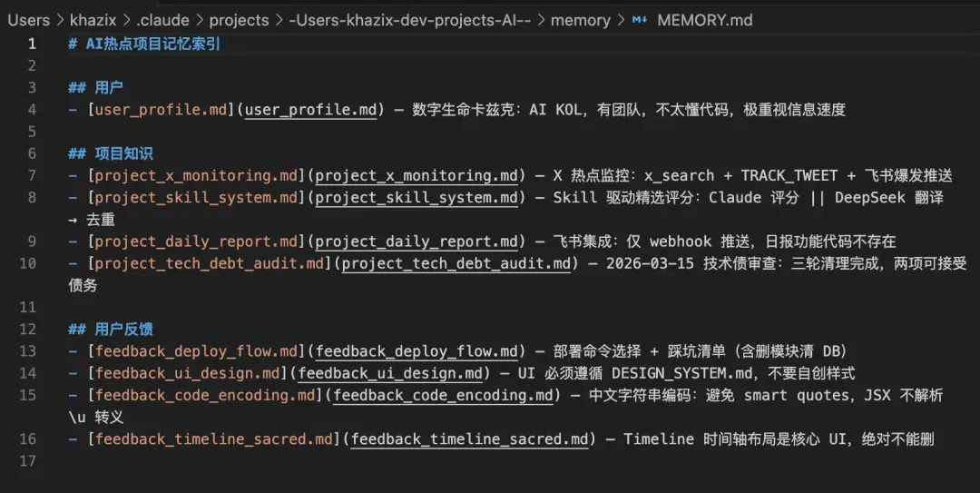Click the bracketed [project_tech_debt_audit.md] link text

click(x=210, y=263)
